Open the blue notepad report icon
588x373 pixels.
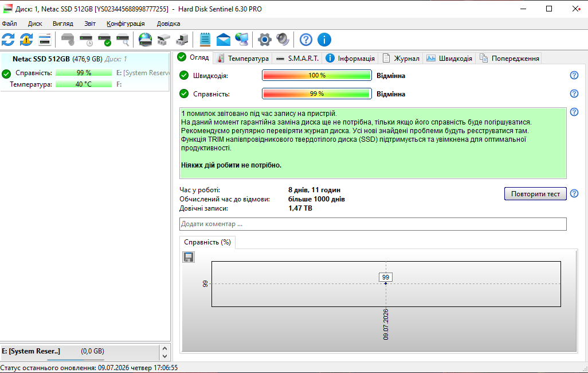pyautogui.click(x=205, y=40)
